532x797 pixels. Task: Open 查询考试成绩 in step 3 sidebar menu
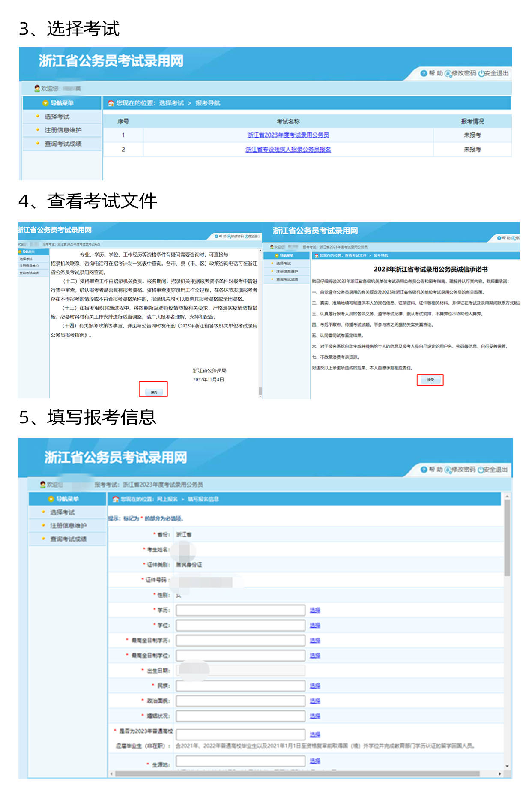63,144
